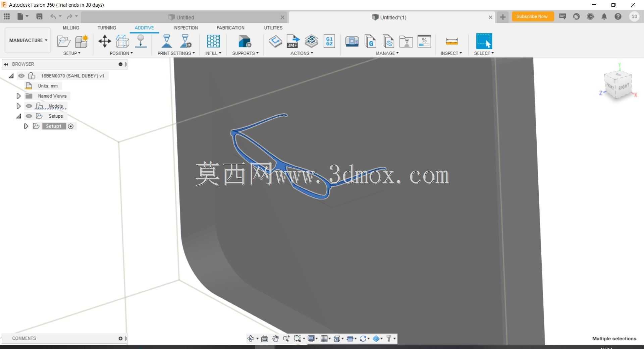Click the Subscribe Now button
This screenshot has height=349, width=644.
point(532,16)
